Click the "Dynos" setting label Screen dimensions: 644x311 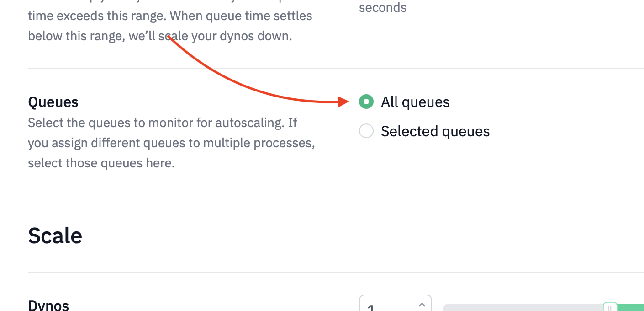coord(48,306)
